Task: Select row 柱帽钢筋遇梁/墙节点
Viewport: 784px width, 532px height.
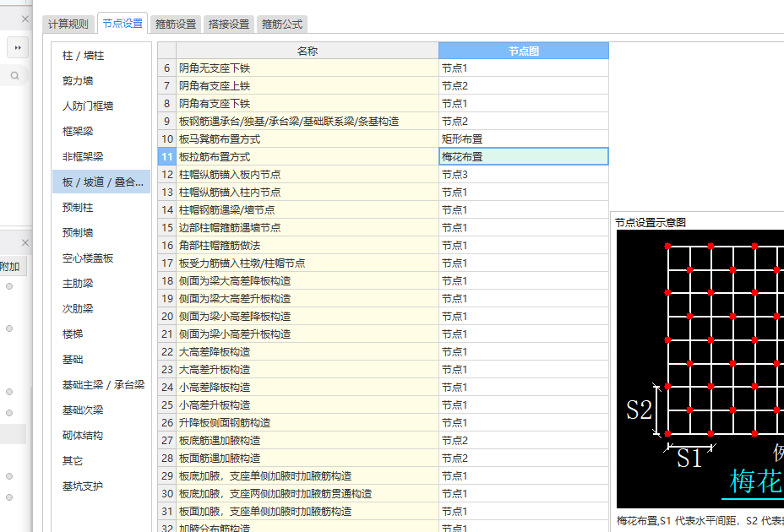Action: pos(307,210)
